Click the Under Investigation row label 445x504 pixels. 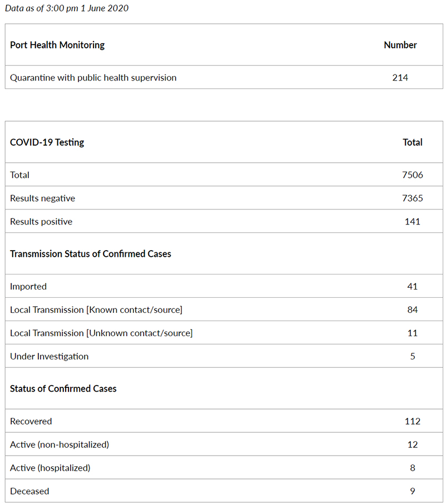click(x=50, y=356)
